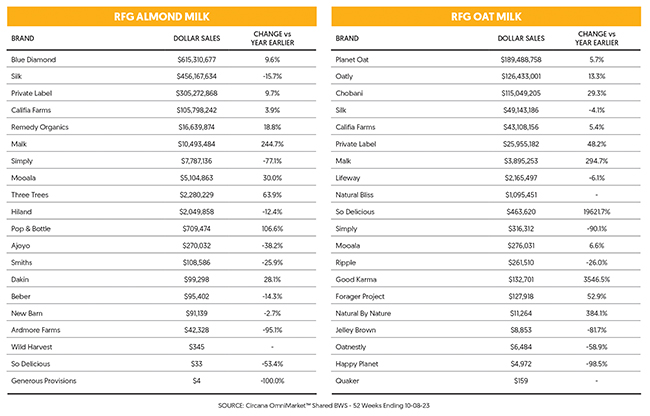The width and height of the screenshot is (650, 416).
Task: Select the Blue Diamond brand row
Action: [x=162, y=59]
